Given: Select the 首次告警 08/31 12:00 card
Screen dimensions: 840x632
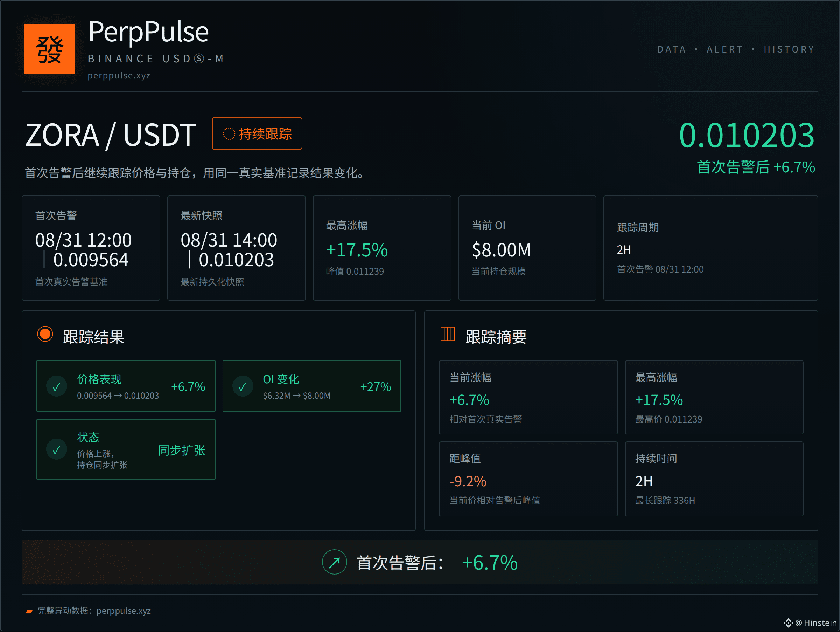Looking at the screenshot, I should (x=91, y=248).
